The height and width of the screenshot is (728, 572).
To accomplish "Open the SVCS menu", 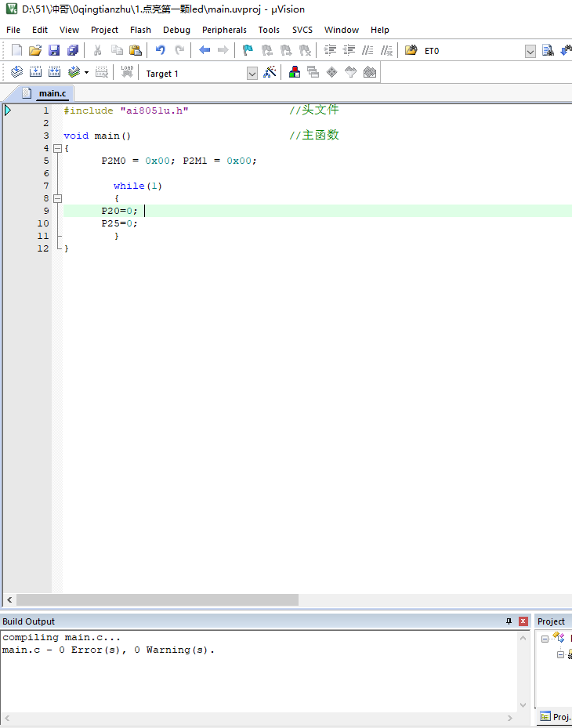I will pyautogui.click(x=302, y=30).
